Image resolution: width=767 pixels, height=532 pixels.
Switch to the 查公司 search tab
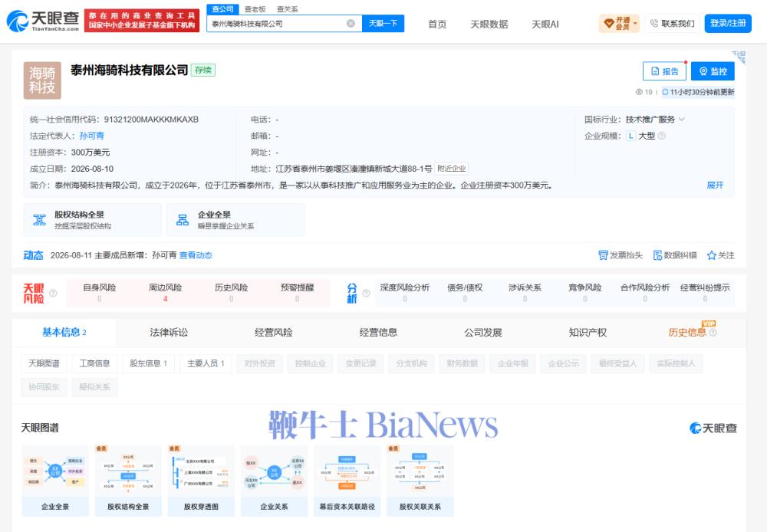222,9
